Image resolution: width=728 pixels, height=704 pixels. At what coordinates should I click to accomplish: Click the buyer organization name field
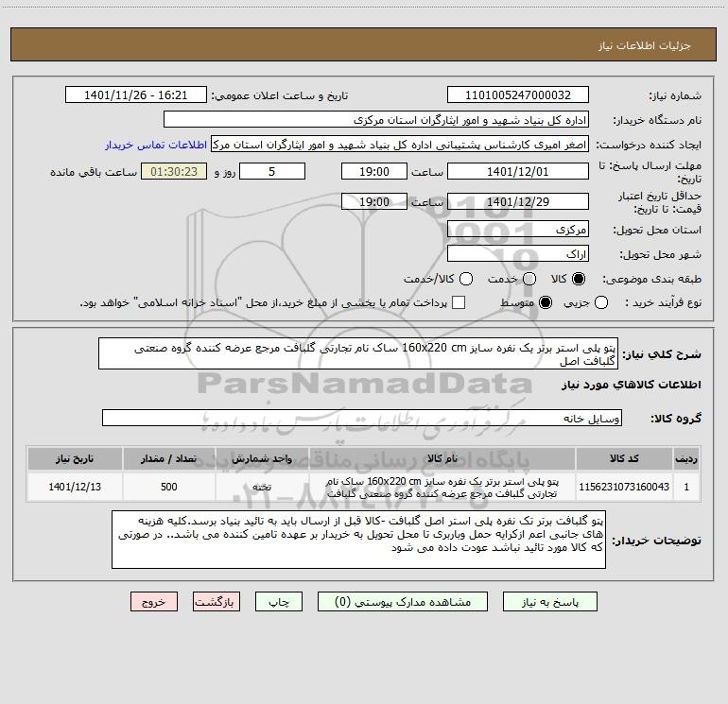coord(376,119)
